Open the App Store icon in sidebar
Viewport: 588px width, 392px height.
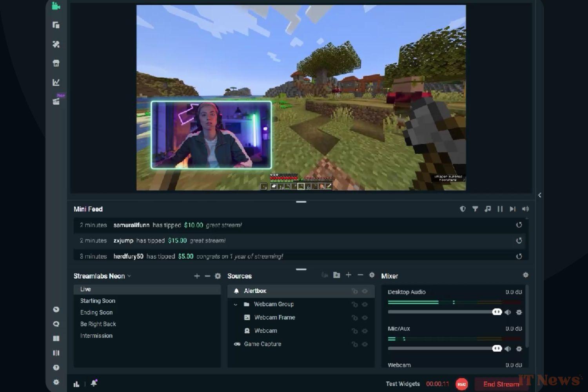tap(56, 63)
